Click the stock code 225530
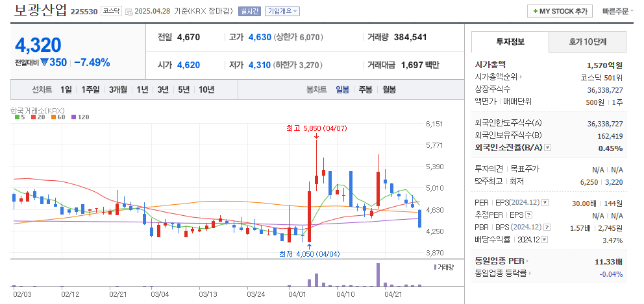Viewport: 644px width, 304px height. click(84, 12)
